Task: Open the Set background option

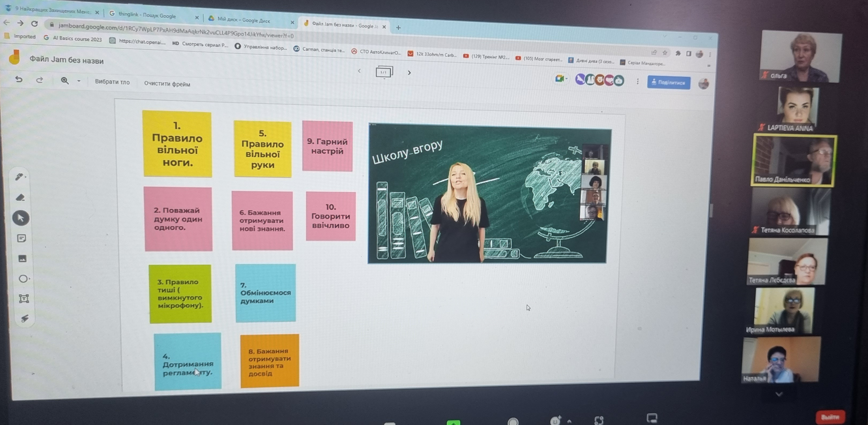Action: click(112, 82)
